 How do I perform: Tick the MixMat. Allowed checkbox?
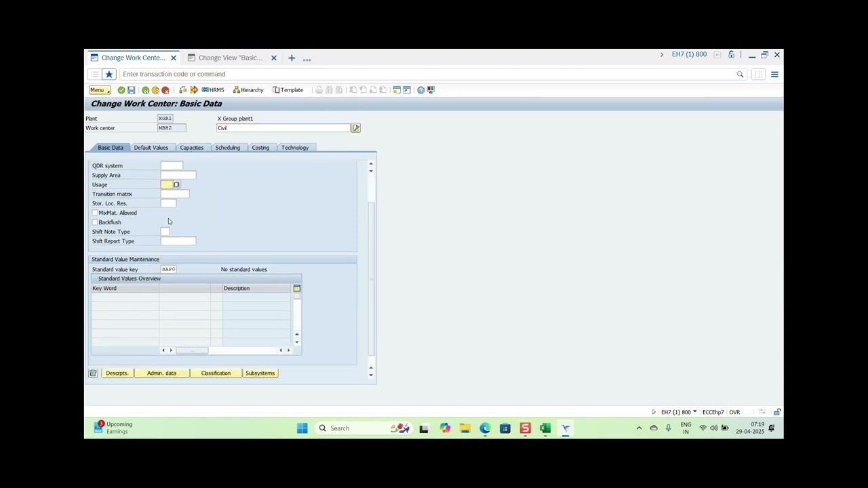point(95,213)
